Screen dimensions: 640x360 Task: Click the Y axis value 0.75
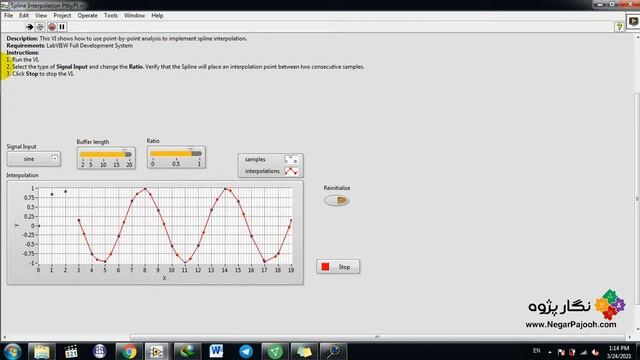(29, 198)
